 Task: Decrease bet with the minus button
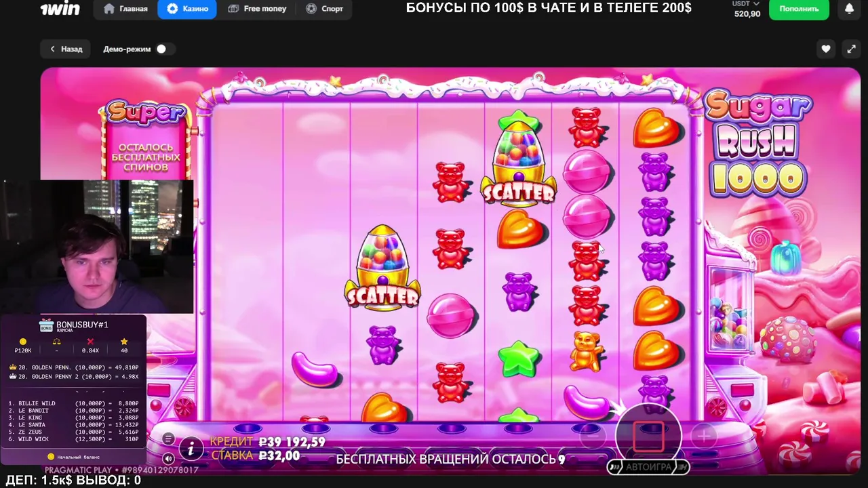tap(593, 436)
